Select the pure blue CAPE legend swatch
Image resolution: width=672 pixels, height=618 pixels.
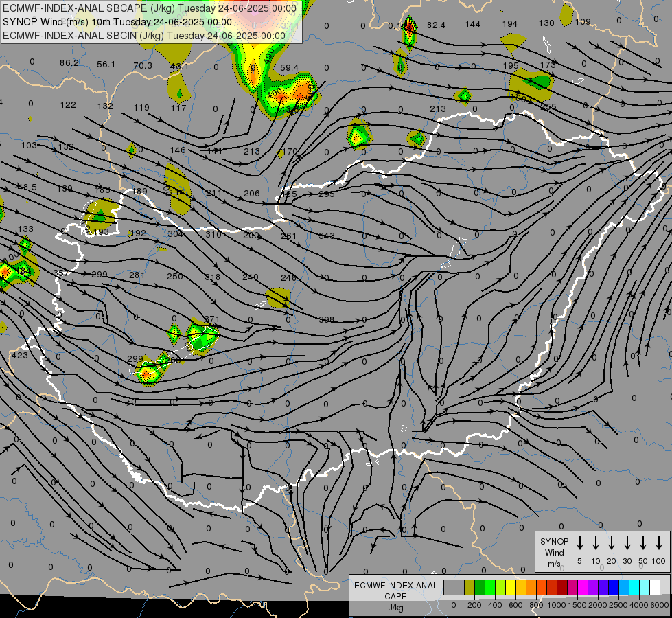point(614,587)
